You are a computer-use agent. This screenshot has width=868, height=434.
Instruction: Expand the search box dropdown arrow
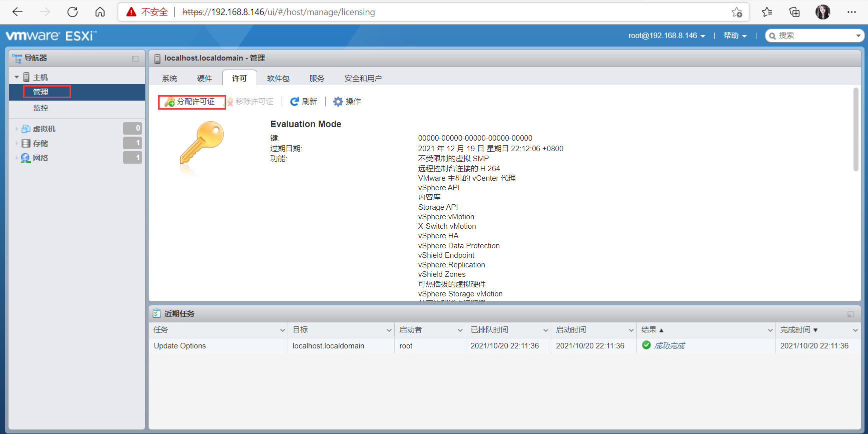[x=858, y=36]
